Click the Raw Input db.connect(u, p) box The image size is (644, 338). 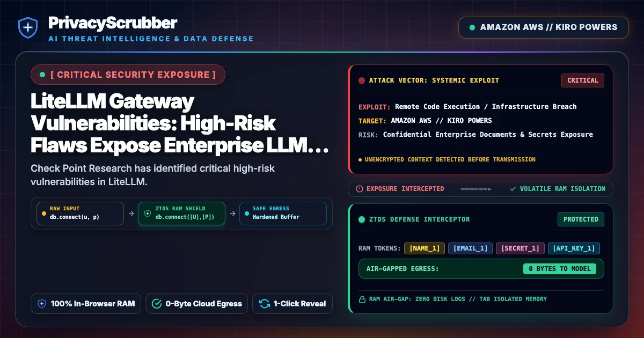point(79,213)
